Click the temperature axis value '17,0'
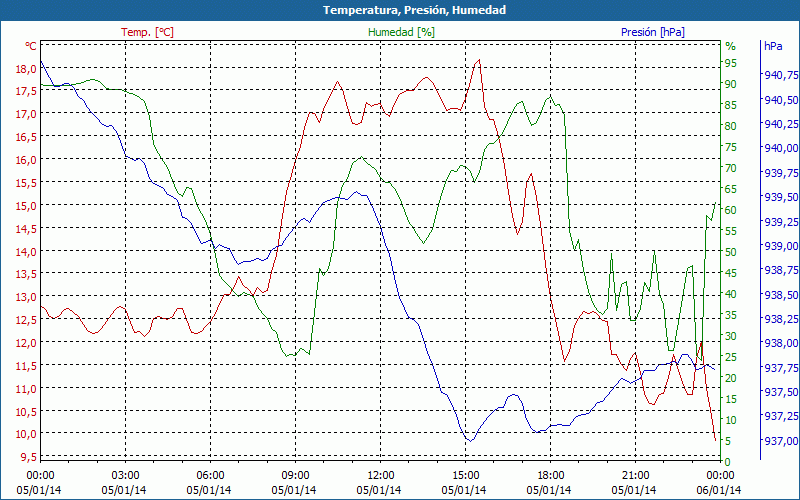This screenshot has height=500, width=800. [27, 114]
